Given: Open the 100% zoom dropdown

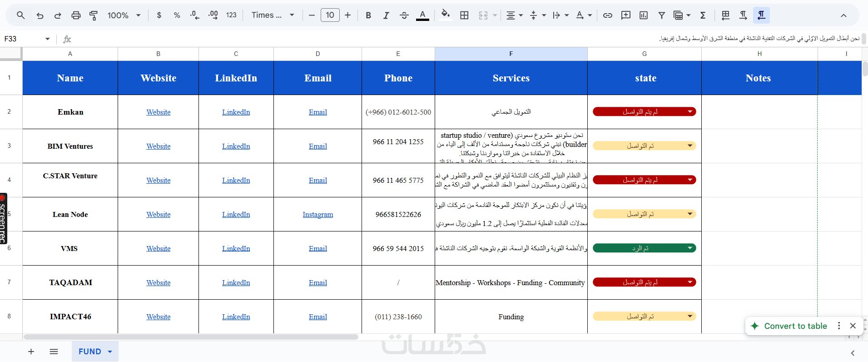Looking at the screenshot, I should pyautogui.click(x=124, y=15).
